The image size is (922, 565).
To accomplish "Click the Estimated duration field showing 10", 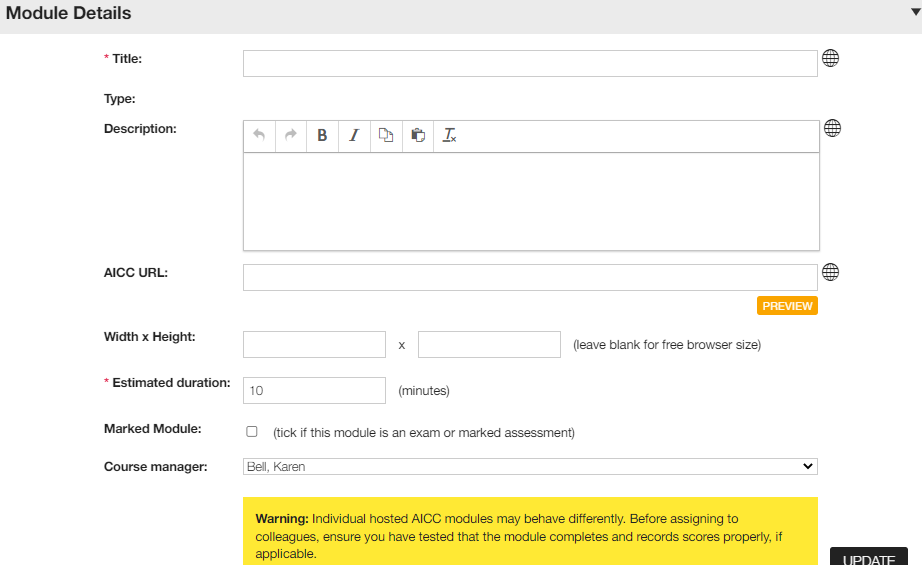I will click(x=315, y=390).
